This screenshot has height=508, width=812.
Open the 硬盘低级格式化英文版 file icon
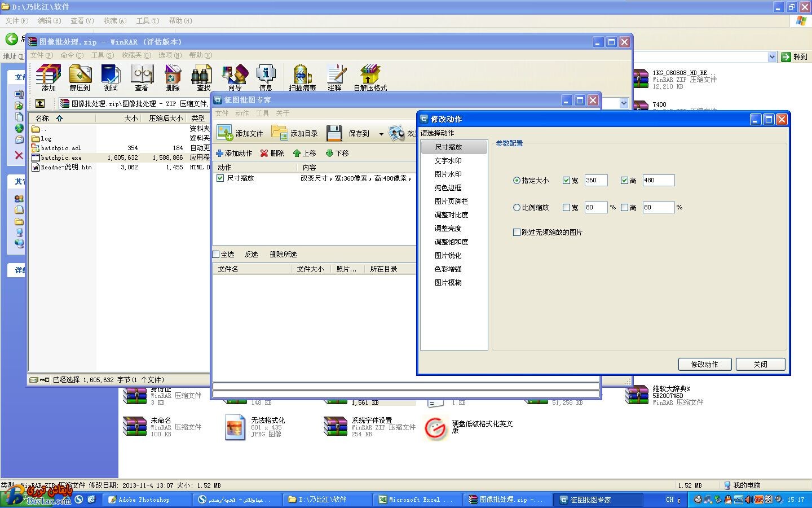435,428
